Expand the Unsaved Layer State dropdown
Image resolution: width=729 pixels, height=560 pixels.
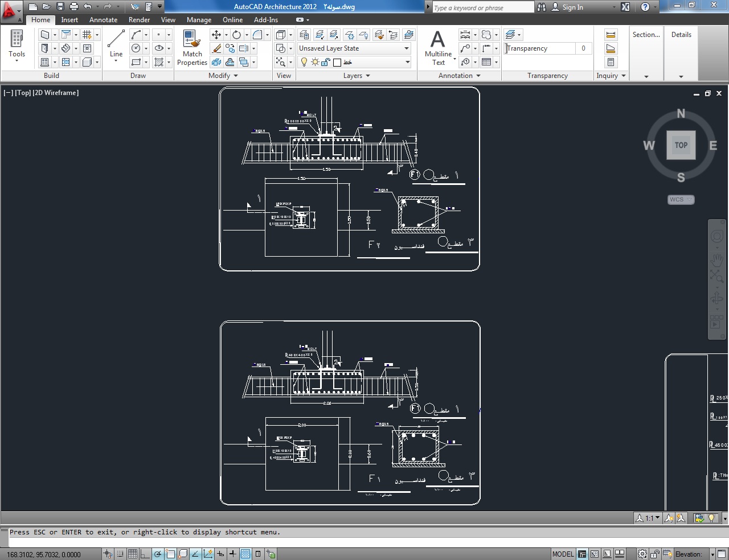(407, 48)
